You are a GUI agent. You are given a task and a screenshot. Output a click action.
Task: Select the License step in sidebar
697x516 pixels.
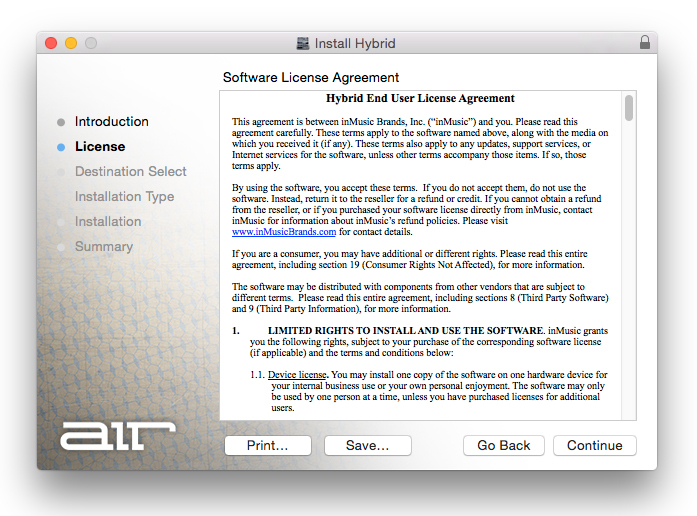[x=100, y=146]
